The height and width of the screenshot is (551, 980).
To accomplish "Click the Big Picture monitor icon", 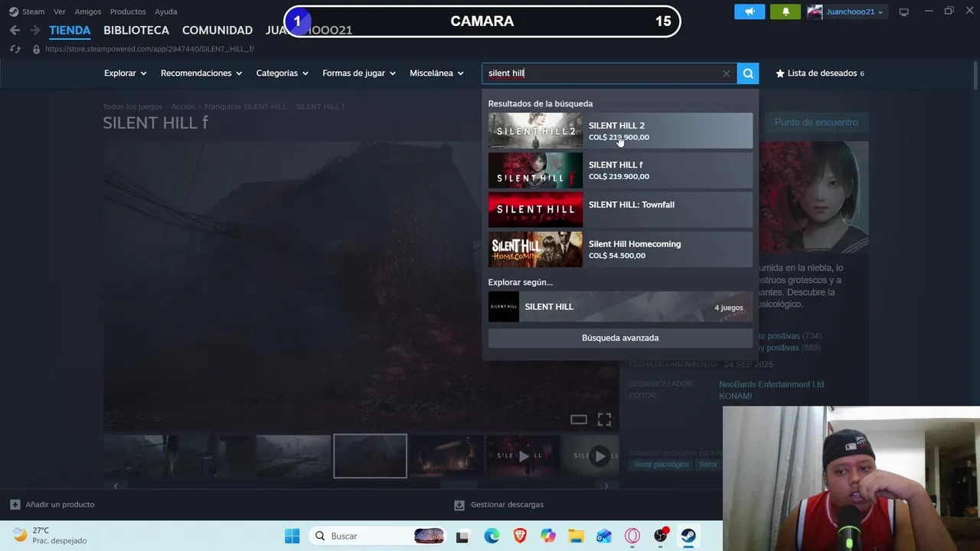I will (x=904, y=11).
